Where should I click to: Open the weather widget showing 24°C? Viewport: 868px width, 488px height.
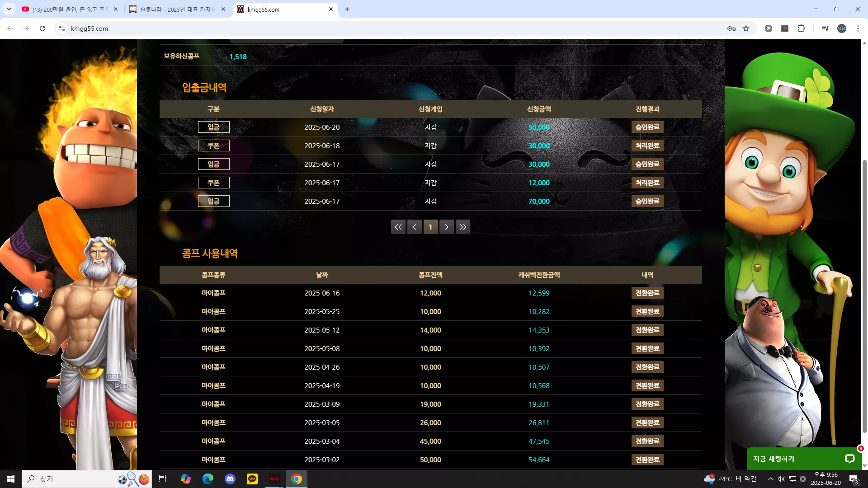[731, 479]
